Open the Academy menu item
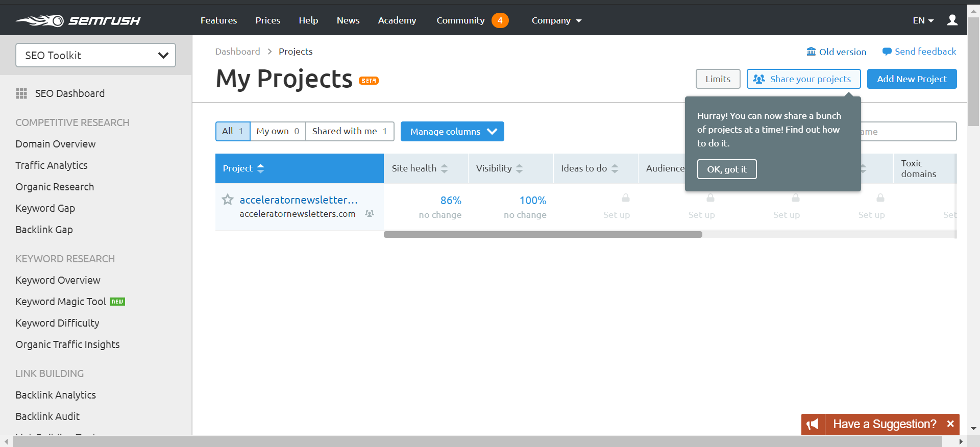 pyautogui.click(x=397, y=20)
